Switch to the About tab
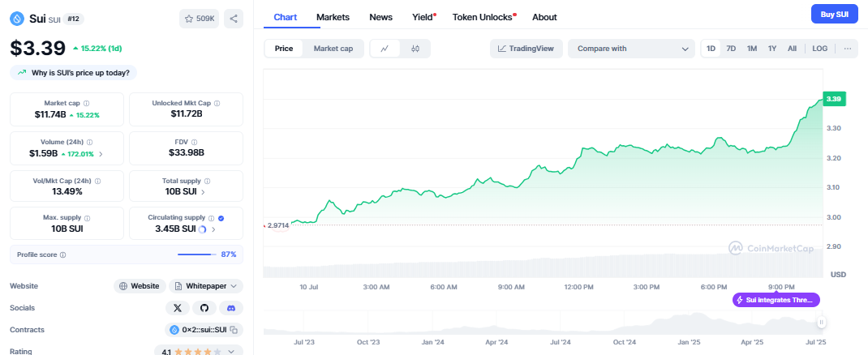Image resolution: width=868 pixels, height=355 pixels. [544, 17]
